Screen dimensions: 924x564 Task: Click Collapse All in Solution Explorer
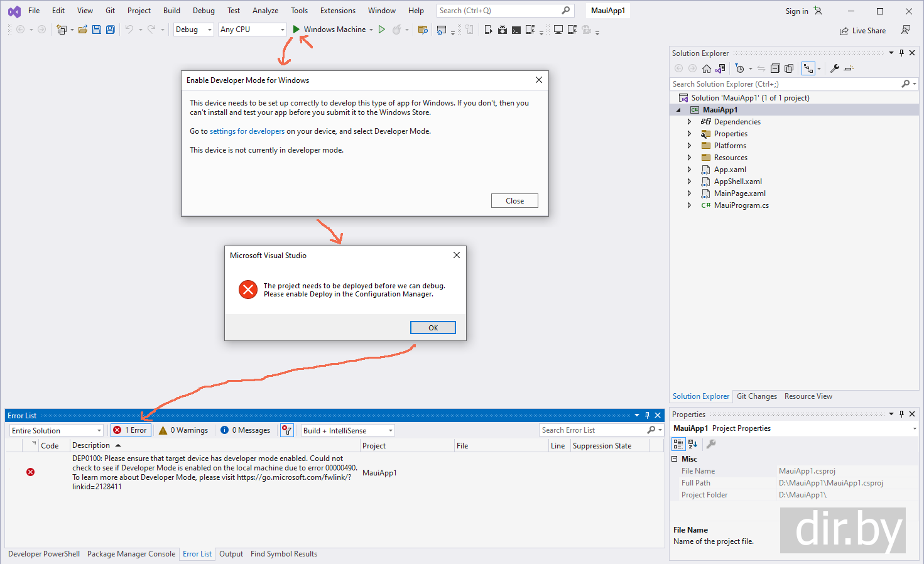tap(775, 68)
